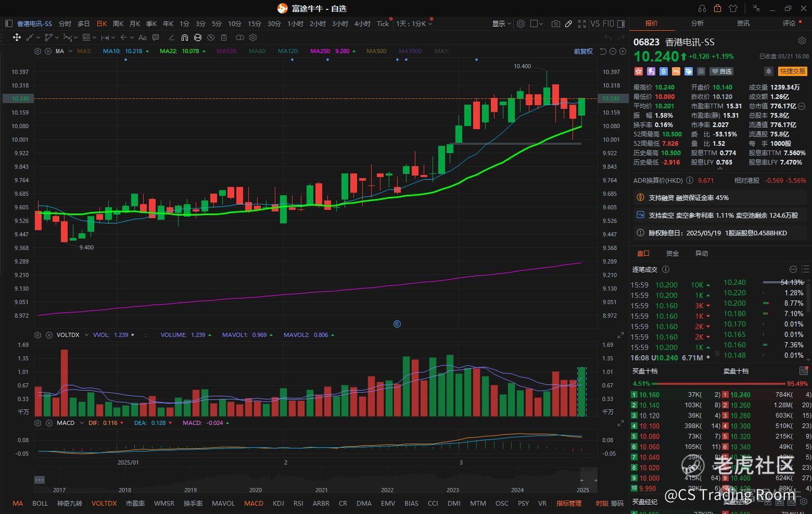Expand the MA indicator dropdown
Viewport: 812px width, 514px height.
tap(70, 51)
